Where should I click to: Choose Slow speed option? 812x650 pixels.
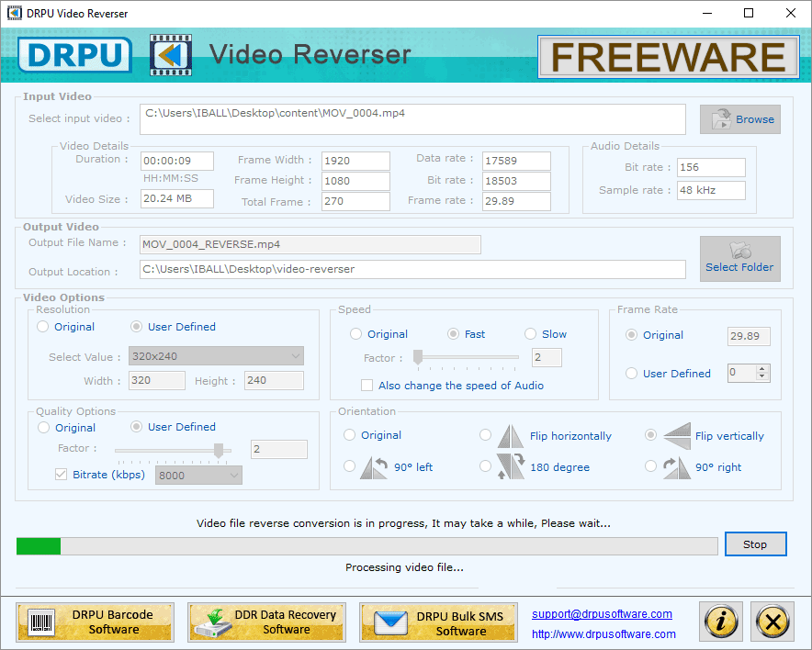(x=530, y=334)
